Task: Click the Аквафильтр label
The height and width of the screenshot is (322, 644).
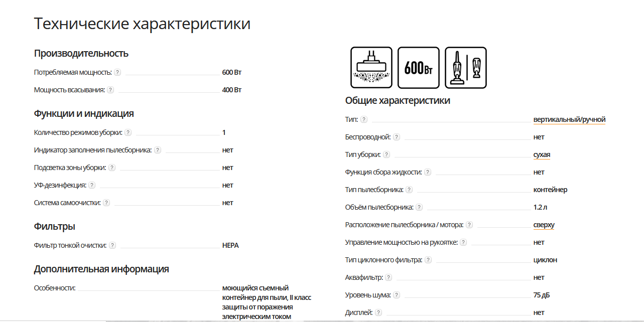Action: [364, 277]
